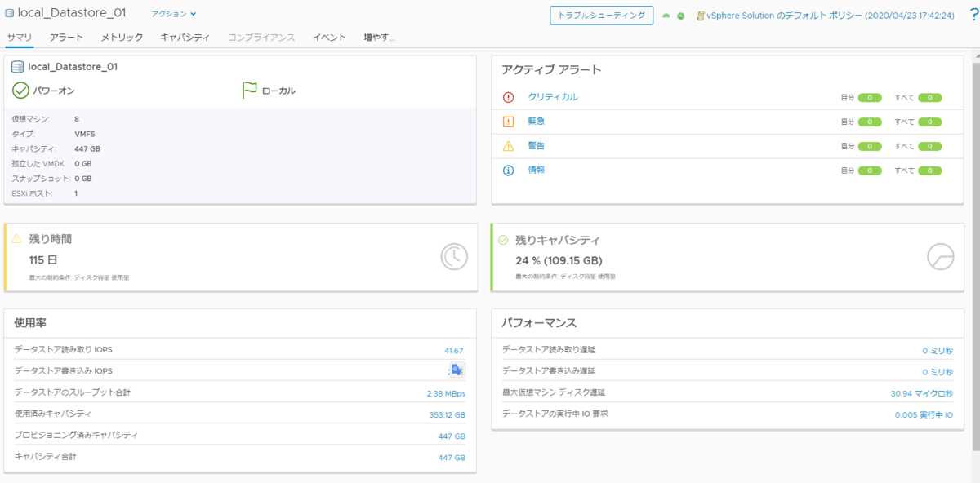Click the 30.94 マイクロ秒 disk latency value

922,393
